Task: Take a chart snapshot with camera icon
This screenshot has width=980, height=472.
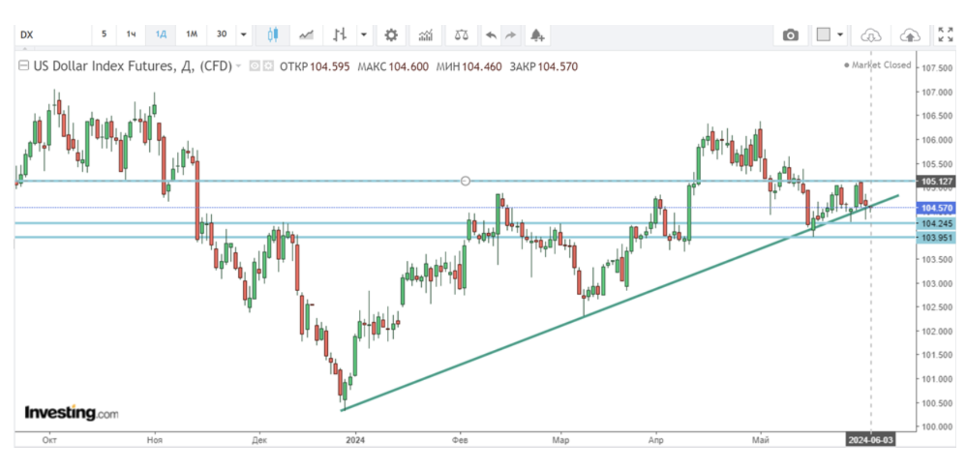Action: [x=790, y=35]
